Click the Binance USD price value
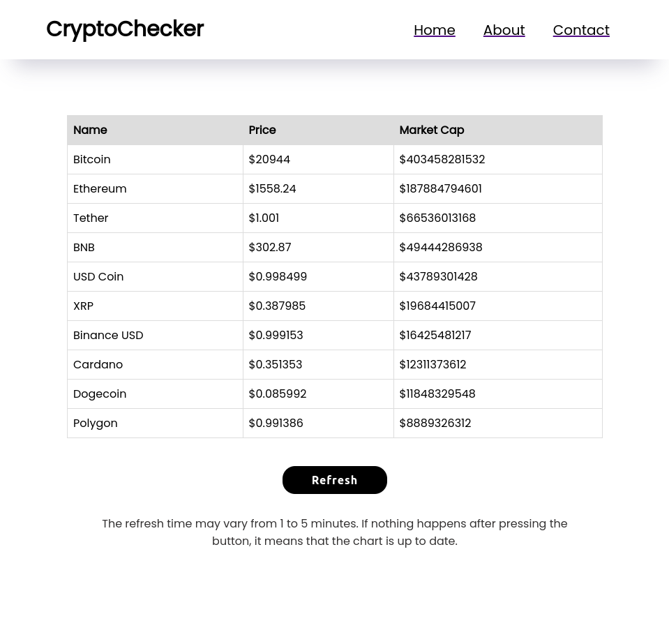Viewport: 669px width, 644px height. coord(276,335)
